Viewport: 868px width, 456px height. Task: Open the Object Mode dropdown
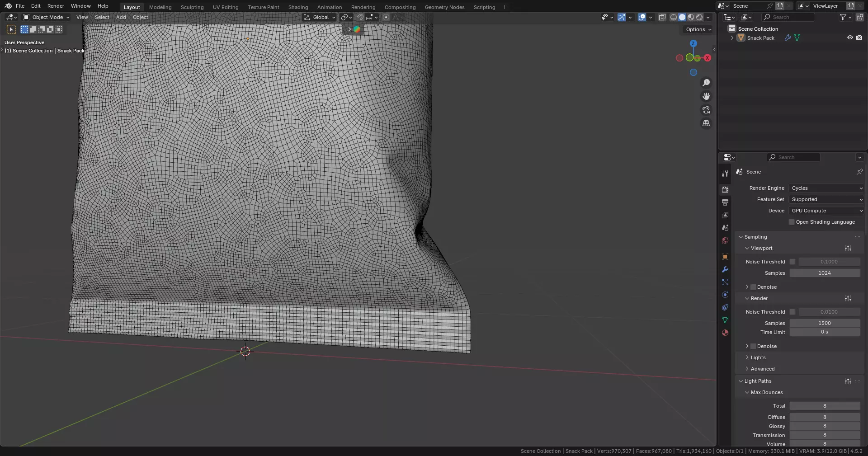(x=47, y=17)
